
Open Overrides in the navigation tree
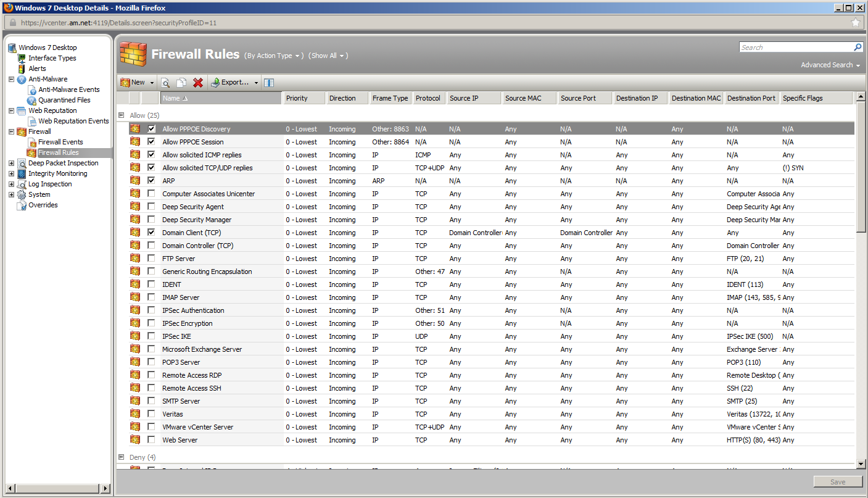pos(43,205)
